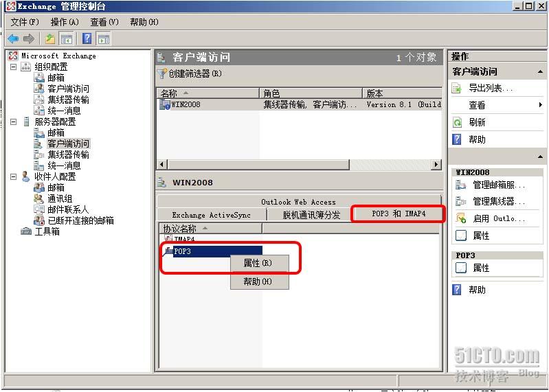
Task: Click the 导出列表 icon
Action: point(456,88)
